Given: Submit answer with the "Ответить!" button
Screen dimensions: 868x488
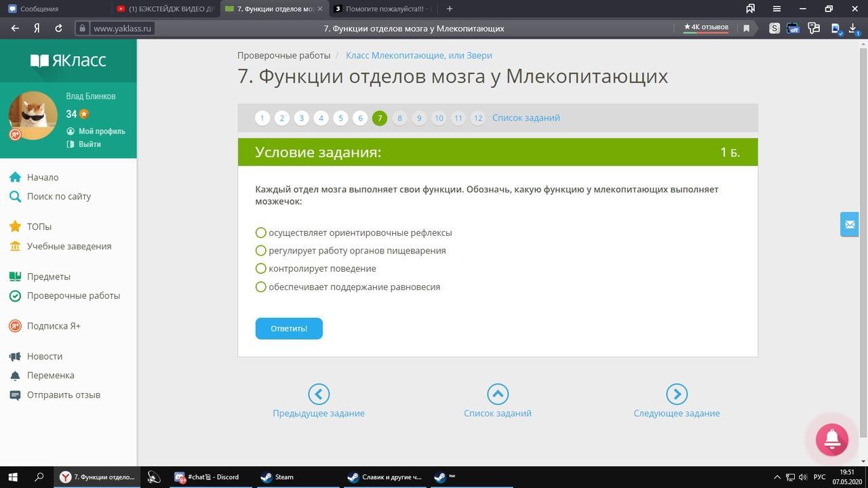Looking at the screenshot, I should (x=289, y=328).
